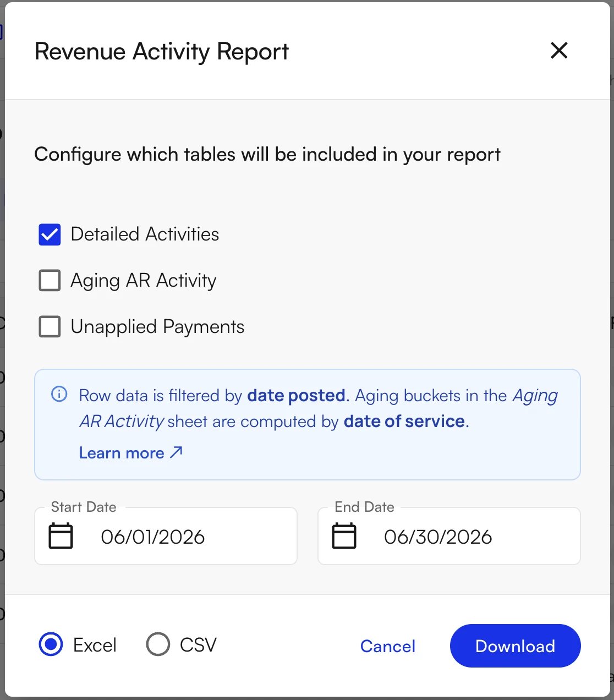614x700 pixels.
Task: Open the Start Date calendar icon
Action: (x=61, y=536)
